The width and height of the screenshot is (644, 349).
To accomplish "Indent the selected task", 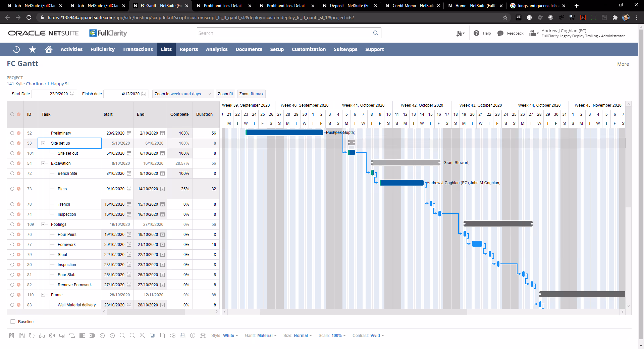I will [x=92, y=336].
